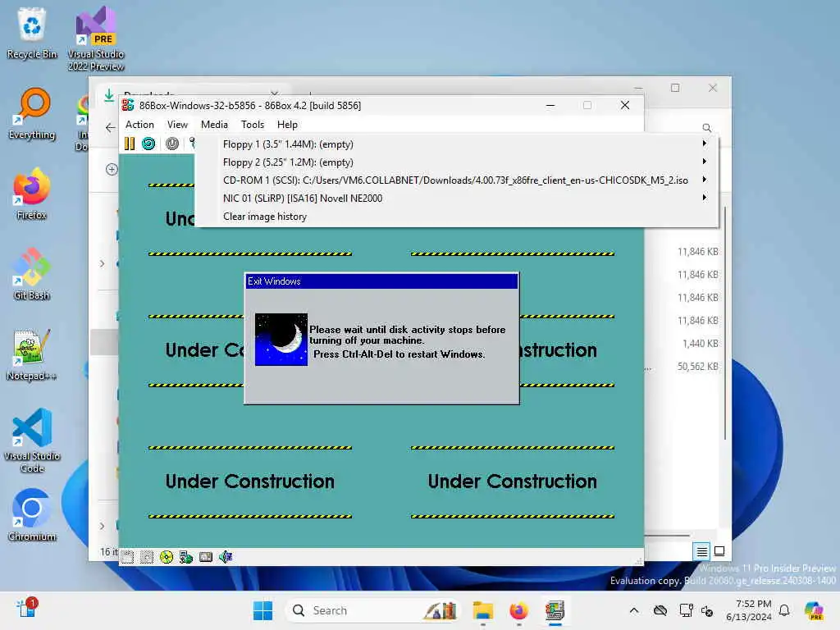Expand the Floppy 1 submenu arrow
The image size is (840, 630).
pyautogui.click(x=705, y=144)
